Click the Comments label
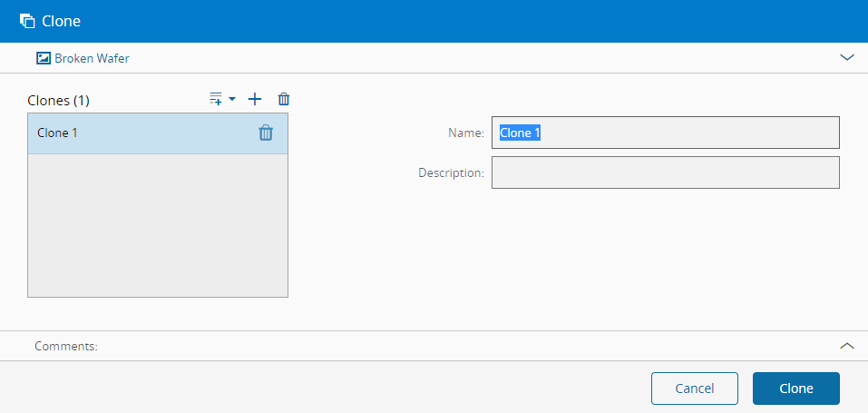 (65, 346)
